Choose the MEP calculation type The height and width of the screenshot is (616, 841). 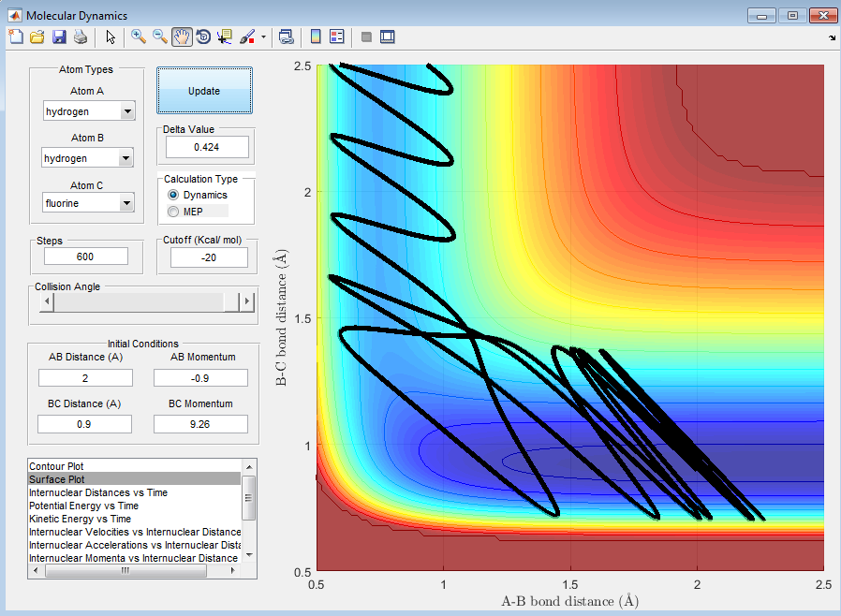173,212
